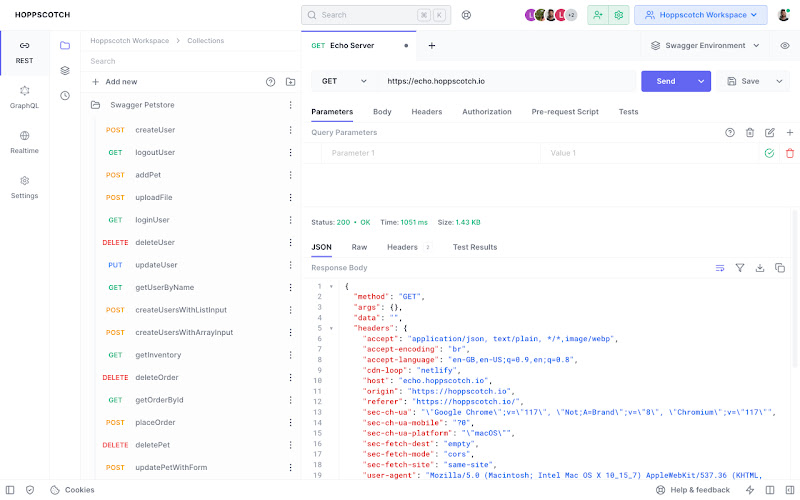Toggle the right sidebar panel
This screenshot has height=500, width=800.
[x=790, y=490]
